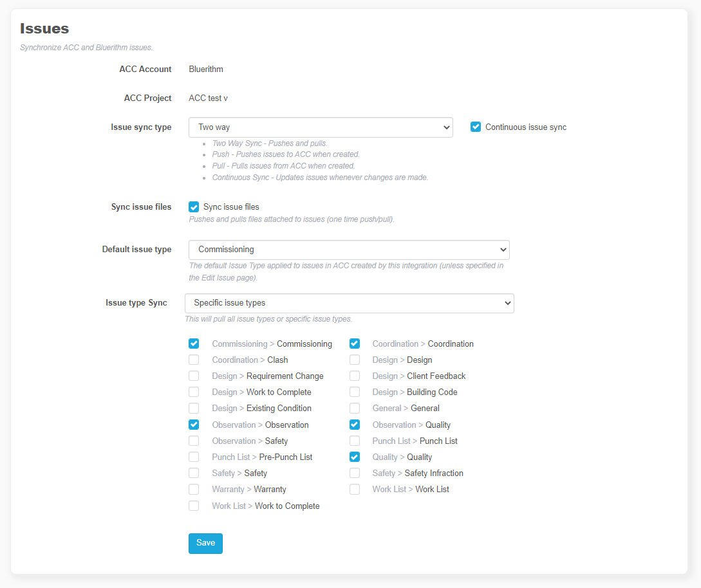Click the Save button

point(205,543)
